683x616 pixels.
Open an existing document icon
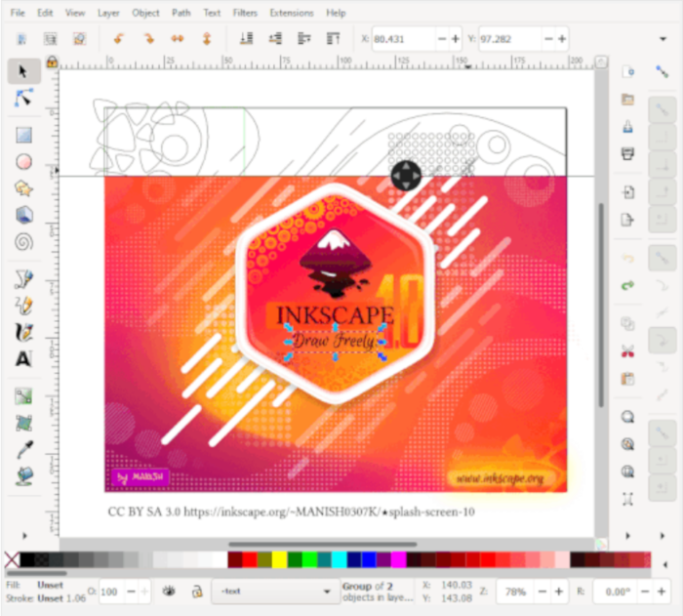(x=627, y=99)
